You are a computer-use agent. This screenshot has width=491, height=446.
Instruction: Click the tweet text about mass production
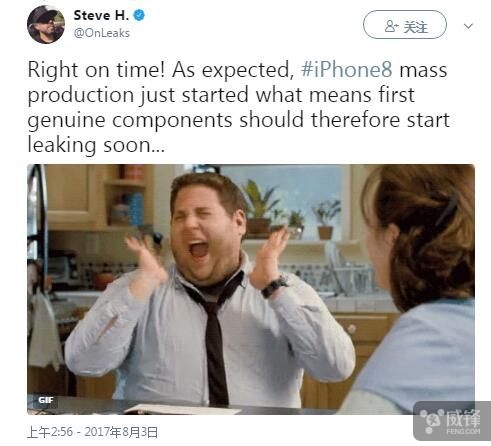coord(238,107)
